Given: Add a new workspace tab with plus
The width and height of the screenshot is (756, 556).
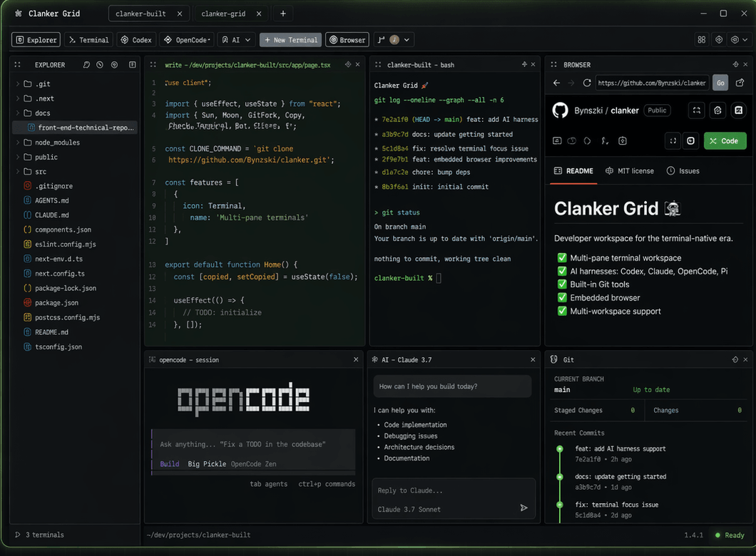Looking at the screenshot, I should 283,14.
